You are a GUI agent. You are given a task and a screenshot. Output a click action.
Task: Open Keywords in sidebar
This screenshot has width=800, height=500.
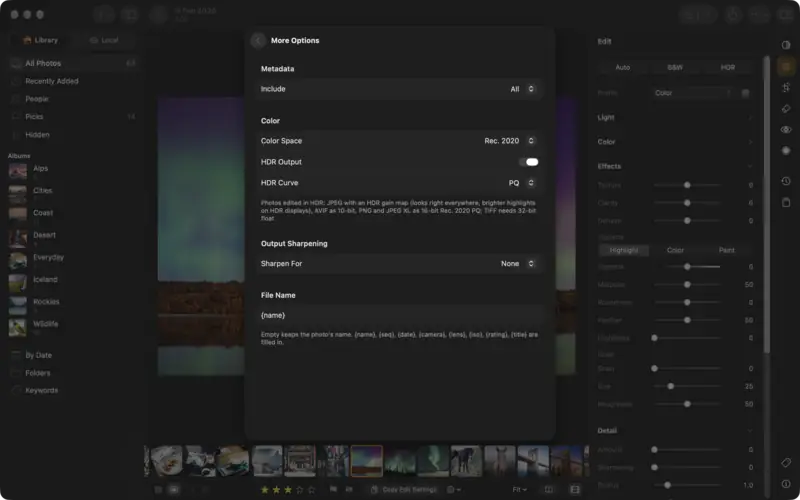click(x=73, y=390)
